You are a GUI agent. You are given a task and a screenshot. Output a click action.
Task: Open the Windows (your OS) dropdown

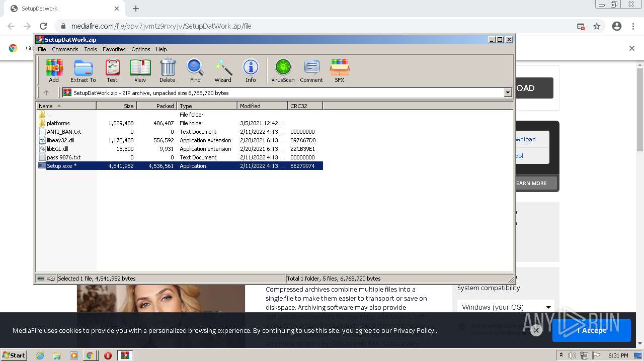click(506, 307)
